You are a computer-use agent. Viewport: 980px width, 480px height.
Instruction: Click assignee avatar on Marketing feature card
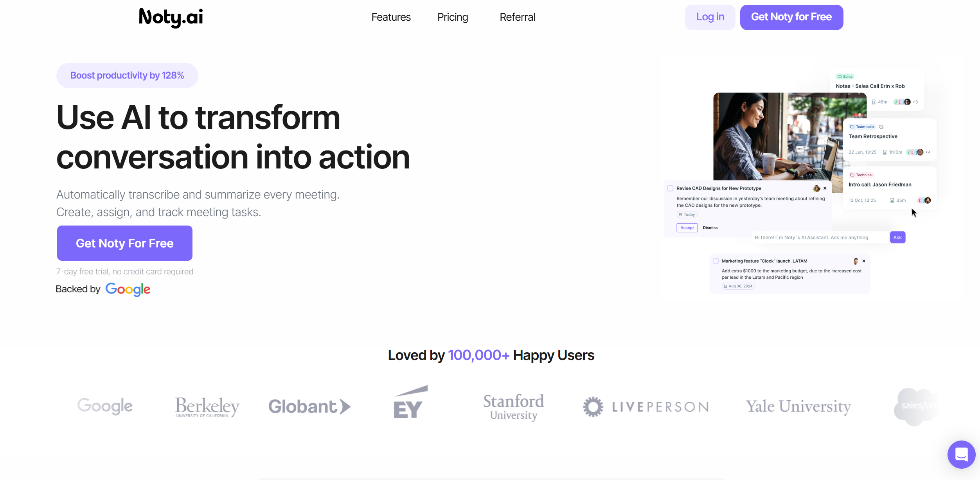pos(856,261)
